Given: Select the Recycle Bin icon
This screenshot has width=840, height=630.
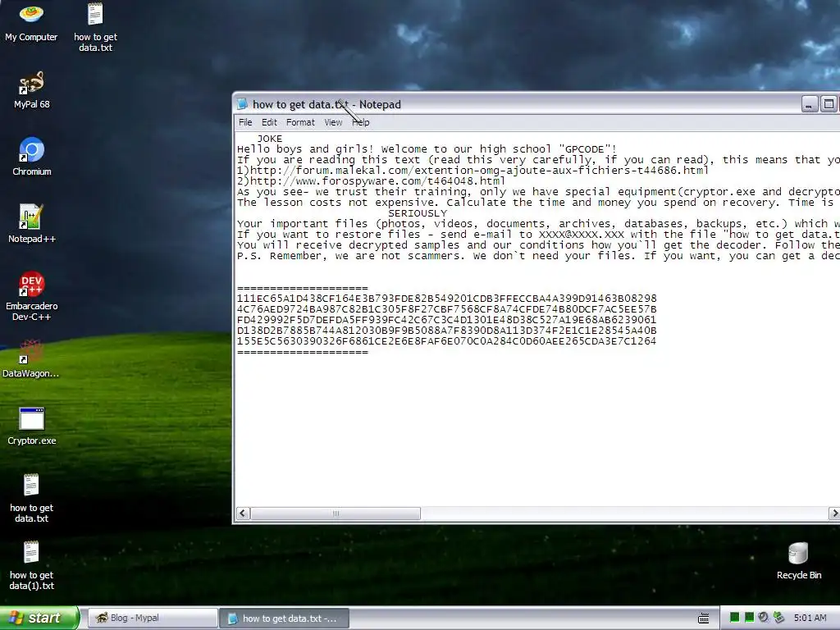Looking at the screenshot, I should (x=799, y=561).
